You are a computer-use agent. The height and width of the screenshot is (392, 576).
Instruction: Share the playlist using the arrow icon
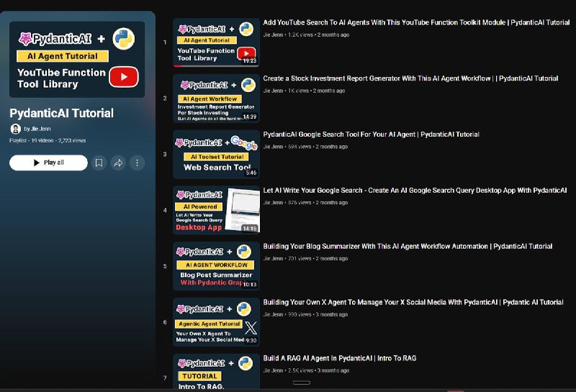click(118, 163)
